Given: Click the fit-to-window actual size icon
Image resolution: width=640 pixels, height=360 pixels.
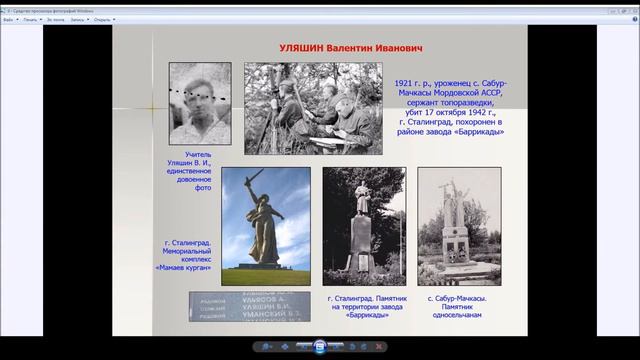Looking at the screenshot, I should pyautogui.click(x=285, y=347).
